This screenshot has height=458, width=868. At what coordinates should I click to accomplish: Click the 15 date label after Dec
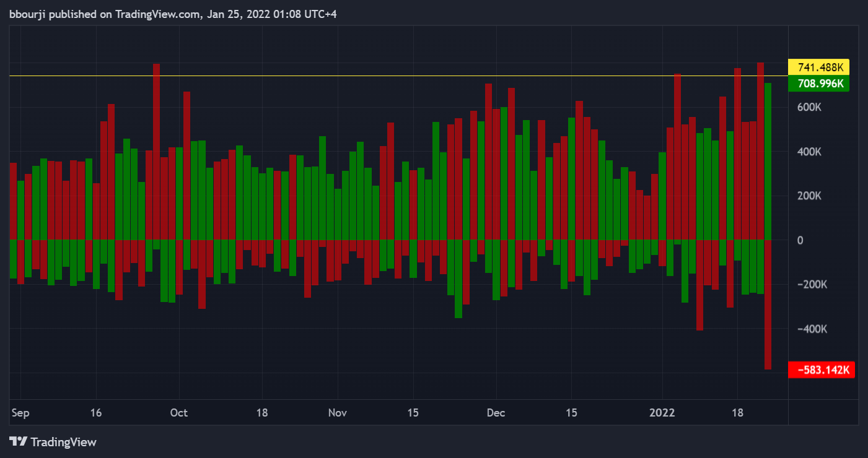point(572,413)
